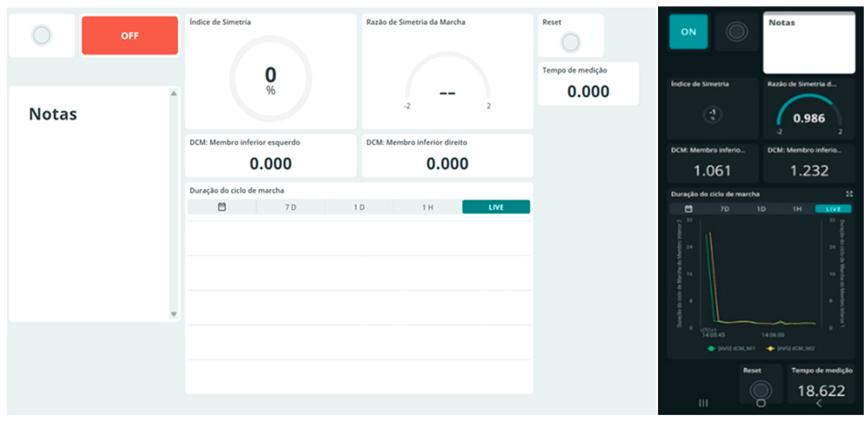Toggle the red OFF switch
Screen dimensions: 868x423
(130, 35)
